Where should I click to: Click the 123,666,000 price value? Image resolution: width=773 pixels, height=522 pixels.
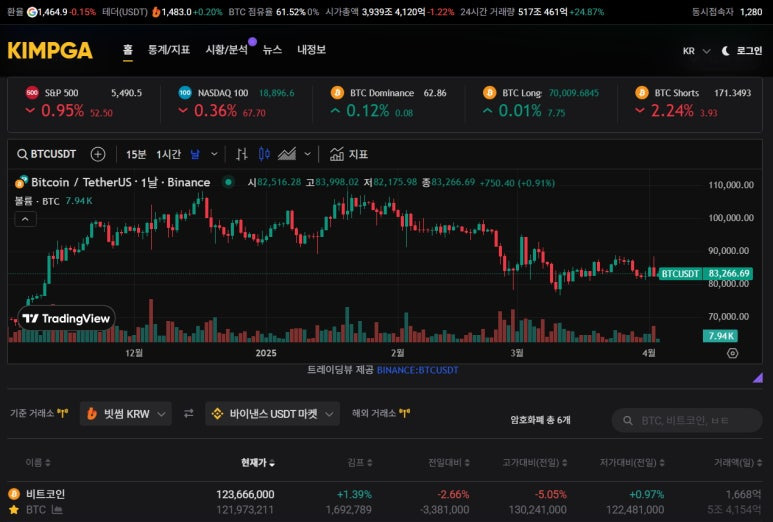coord(245,494)
